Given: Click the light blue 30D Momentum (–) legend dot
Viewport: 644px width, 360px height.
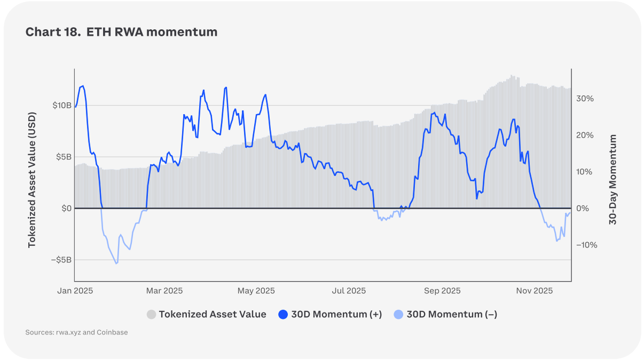Looking at the screenshot, I should click(x=399, y=315).
